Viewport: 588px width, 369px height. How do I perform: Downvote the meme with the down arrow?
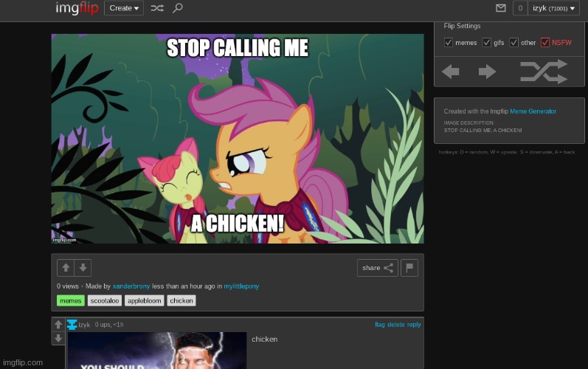pos(83,268)
